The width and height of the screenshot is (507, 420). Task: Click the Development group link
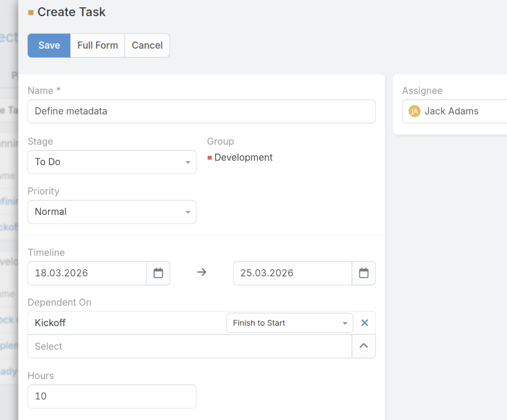tap(243, 157)
